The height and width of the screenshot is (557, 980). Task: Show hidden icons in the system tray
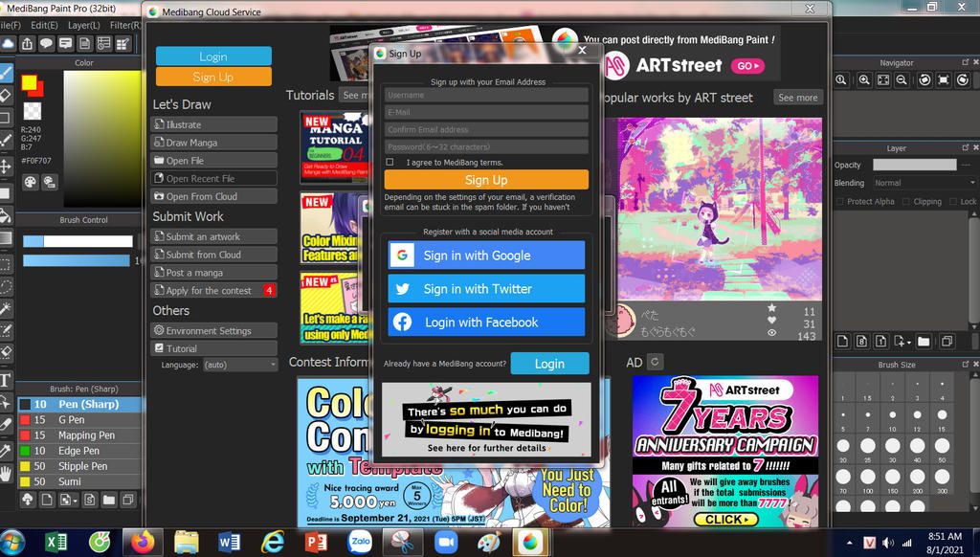[x=850, y=543]
